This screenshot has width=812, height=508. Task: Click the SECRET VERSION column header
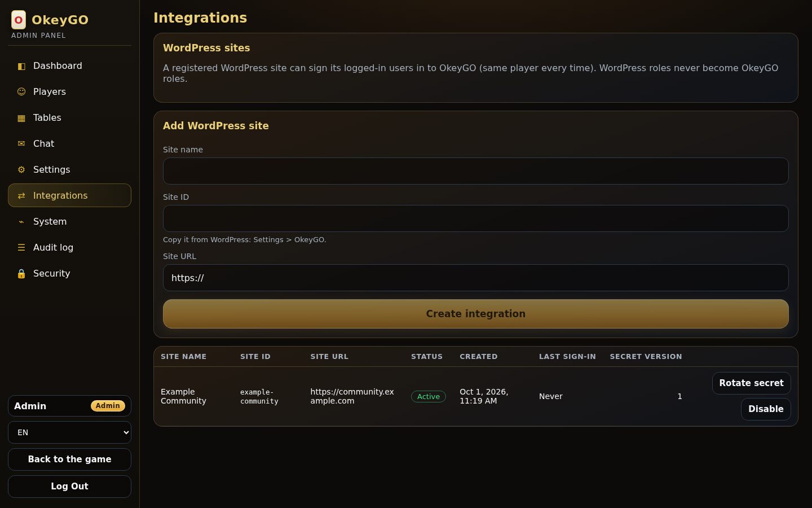(646, 357)
